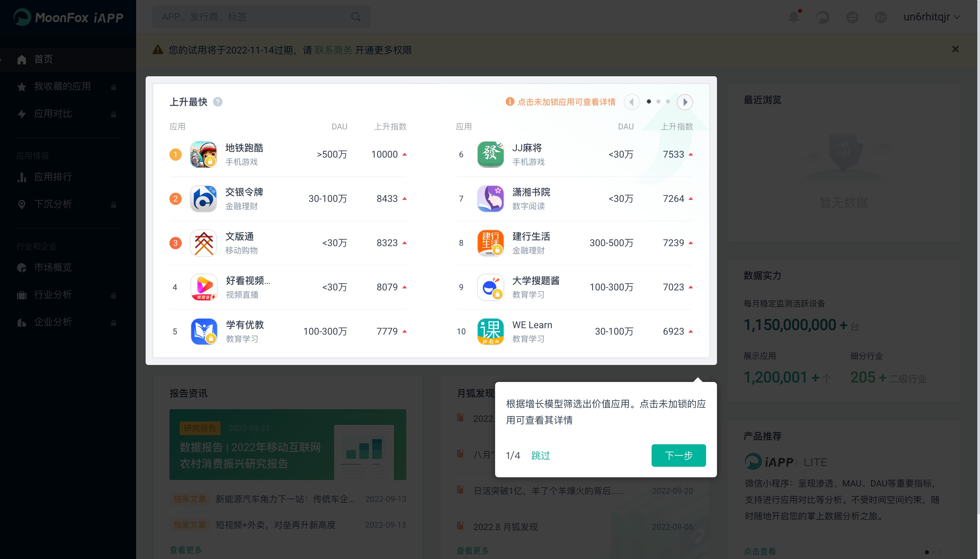Open 我收藏的应用 in the sidebar
This screenshot has width=980, height=559.
(68, 86)
